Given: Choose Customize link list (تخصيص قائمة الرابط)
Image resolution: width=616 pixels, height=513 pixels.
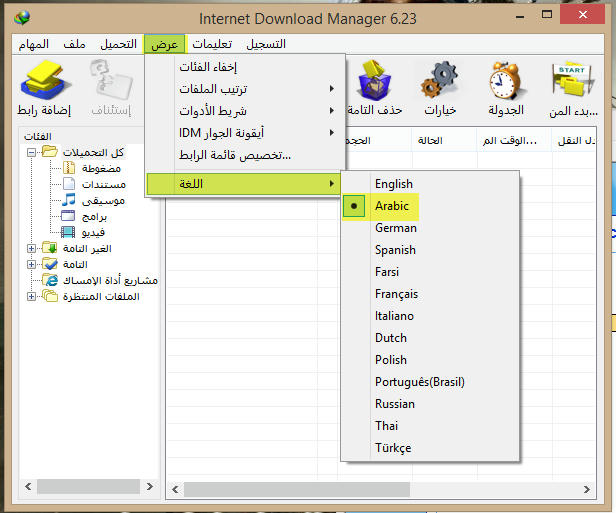Looking at the screenshot, I should tap(244, 155).
